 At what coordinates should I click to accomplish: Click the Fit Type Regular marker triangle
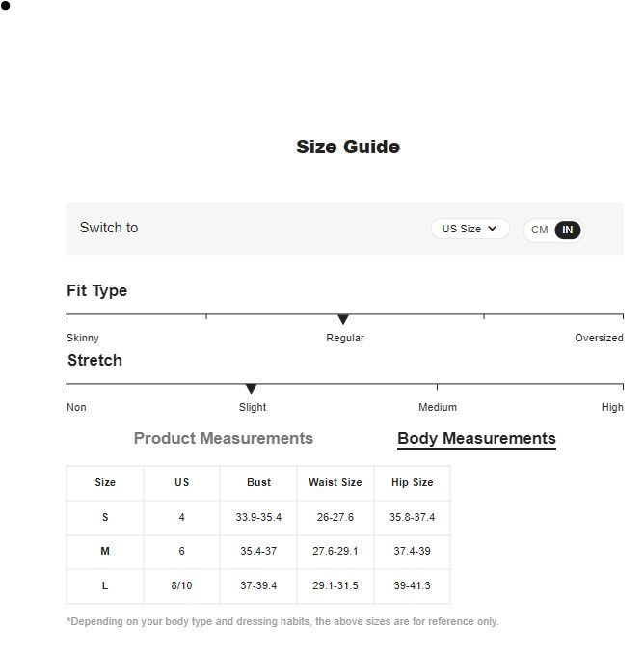point(343,319)
